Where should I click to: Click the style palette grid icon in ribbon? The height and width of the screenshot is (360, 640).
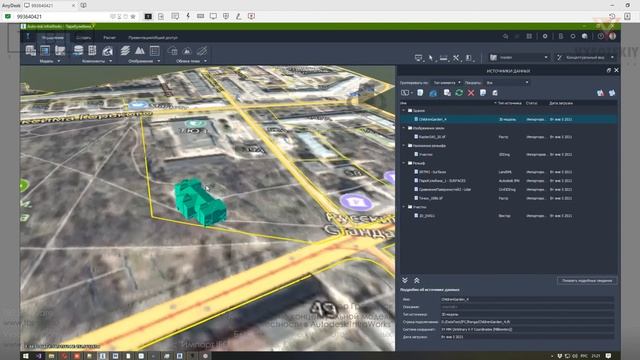[x=92, y=51]
